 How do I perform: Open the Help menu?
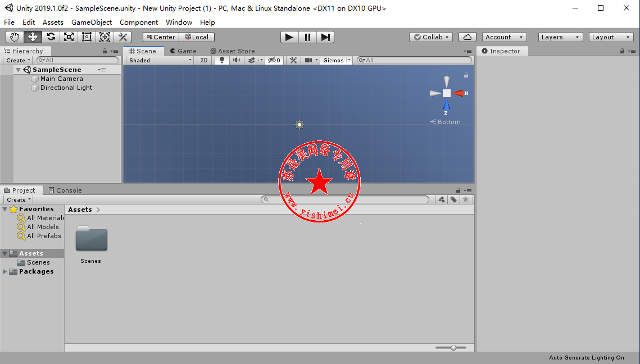coord(207,22)
